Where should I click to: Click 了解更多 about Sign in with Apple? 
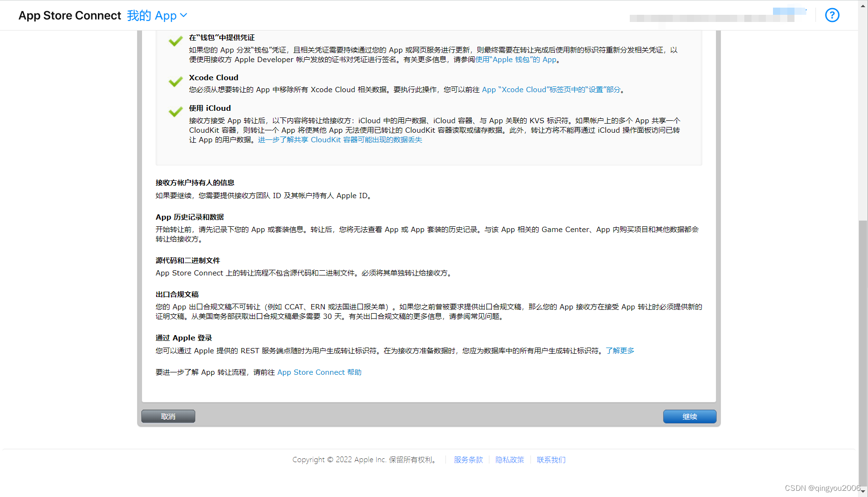point(620,351)
